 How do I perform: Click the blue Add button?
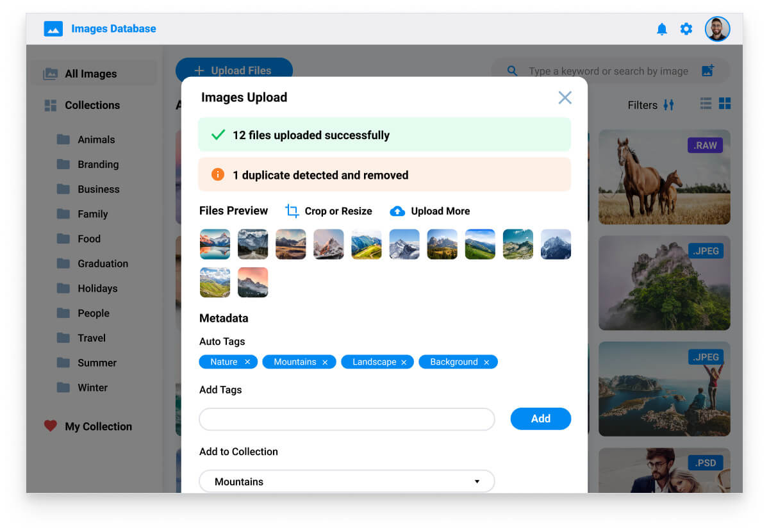click(540, 419)
